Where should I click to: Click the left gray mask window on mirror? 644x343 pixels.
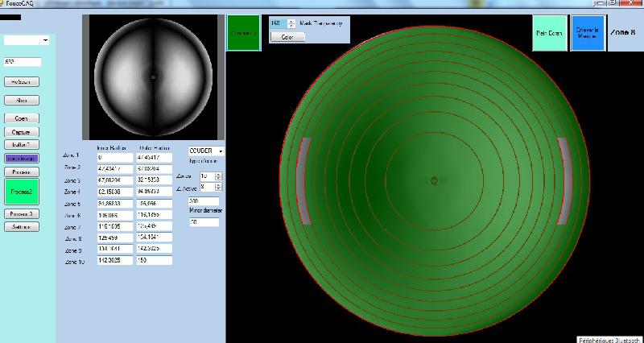303,181
